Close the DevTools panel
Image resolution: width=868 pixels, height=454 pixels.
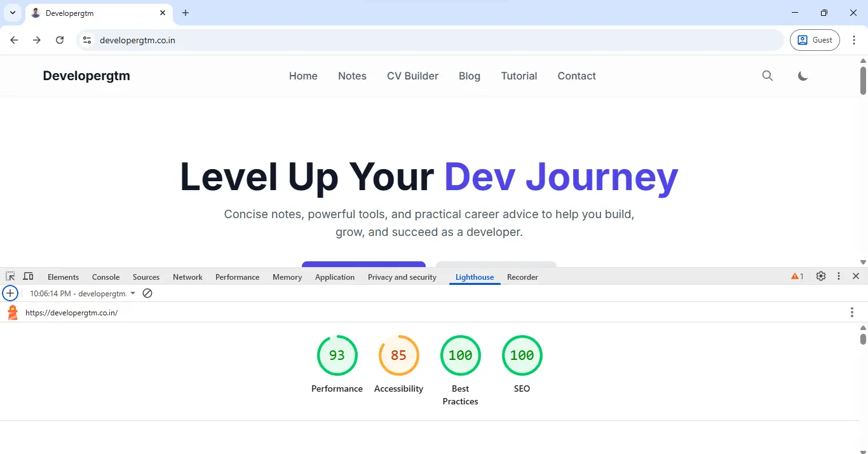[856, 277]
